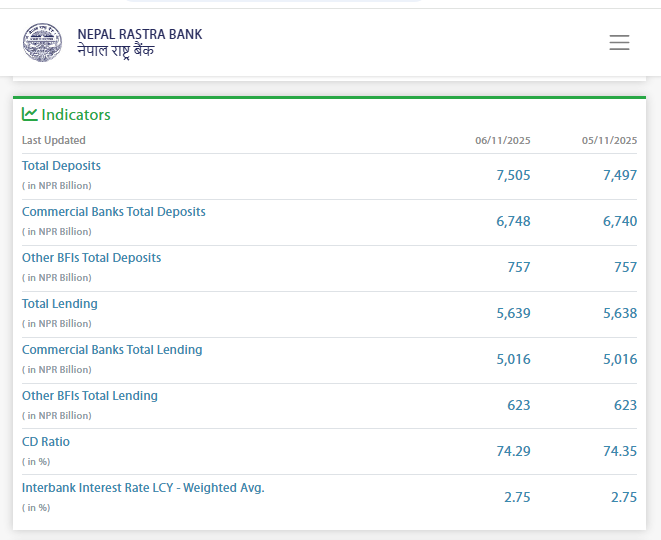The height and width of the screenshot is (540, 661).
Task: Click the 06/11/2025 date column header
Action: tap(502, 141)
